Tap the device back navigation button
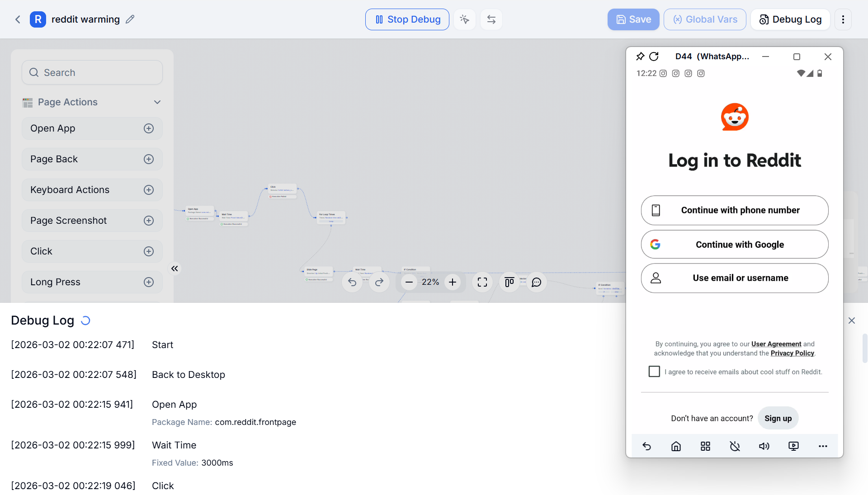The height and width of the screenshot is (495, 868). [646, 446]
